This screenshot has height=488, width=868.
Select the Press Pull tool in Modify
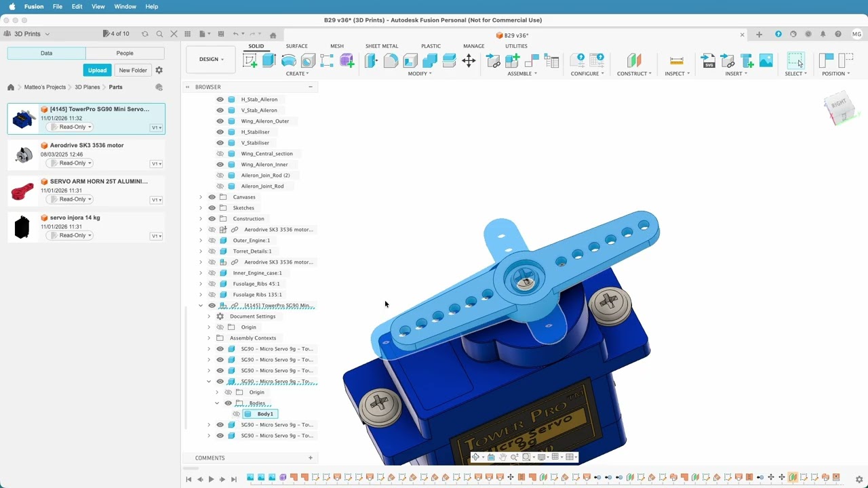pyautogui.click(x=371, y=61)
